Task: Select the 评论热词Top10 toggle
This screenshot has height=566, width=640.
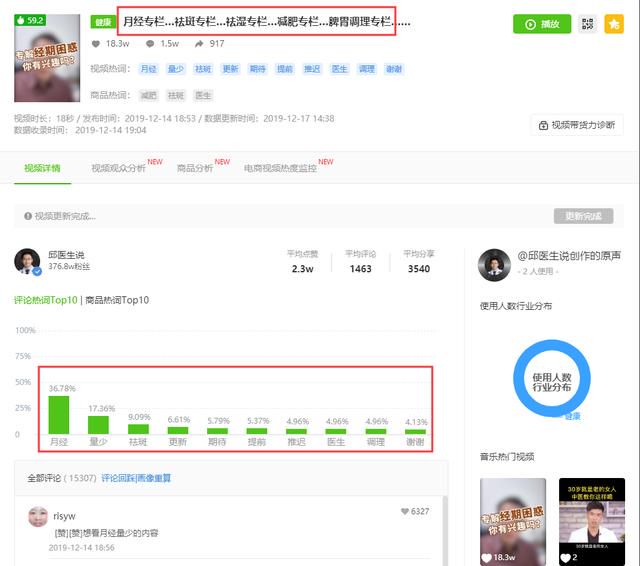Action: 46,300
